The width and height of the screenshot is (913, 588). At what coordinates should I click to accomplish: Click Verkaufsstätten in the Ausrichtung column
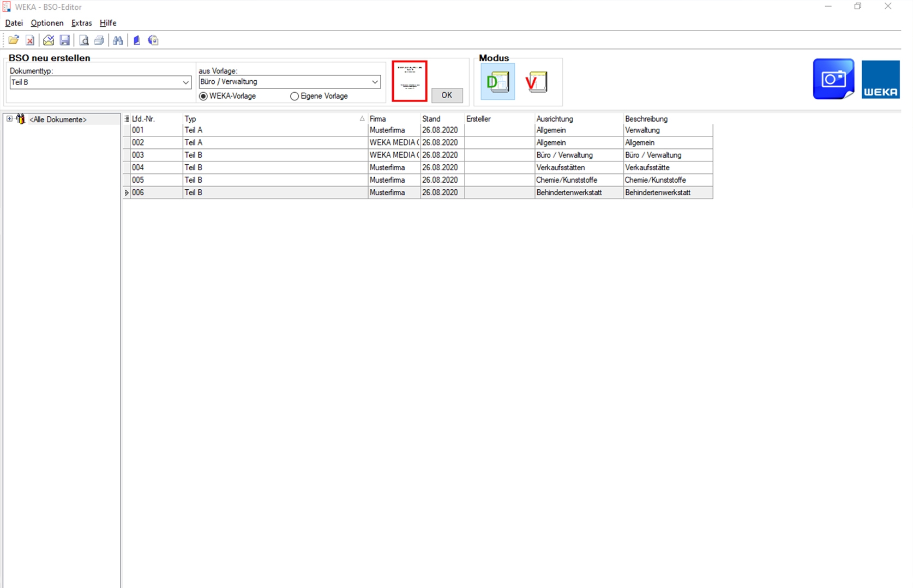[x=579, y=168]
